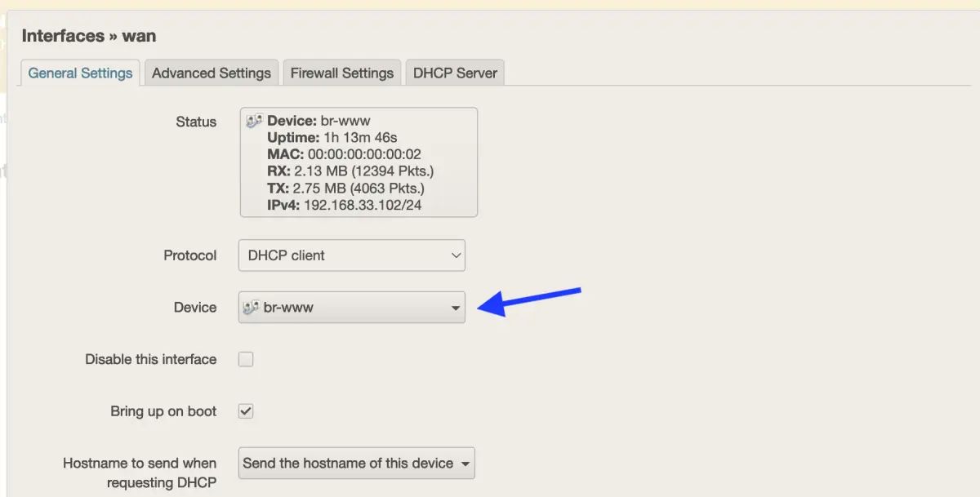
Task: Switch to the Advanced Settings tab
Action: [x=212, y=73]
